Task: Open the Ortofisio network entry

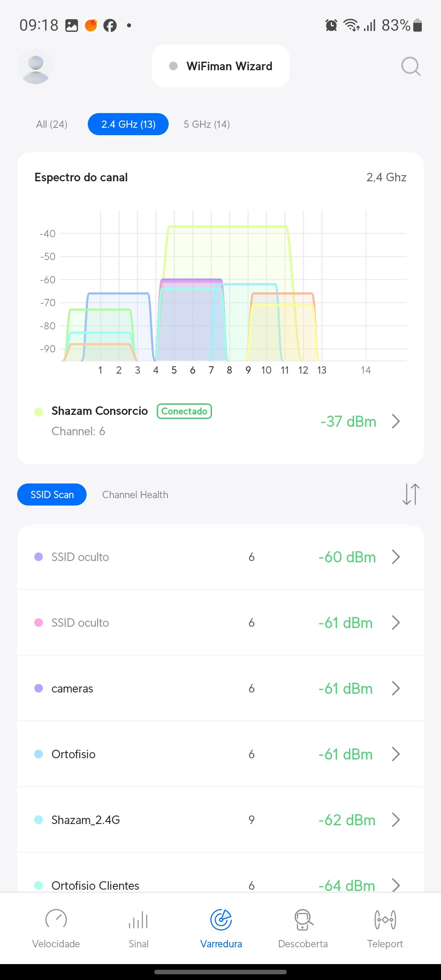Action: [73, 754]
